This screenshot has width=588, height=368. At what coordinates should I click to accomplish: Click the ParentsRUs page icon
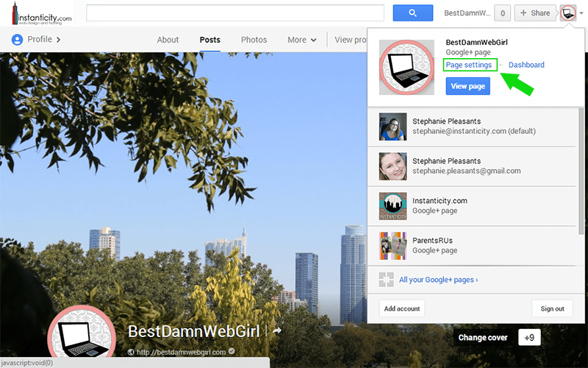point(392,246)
